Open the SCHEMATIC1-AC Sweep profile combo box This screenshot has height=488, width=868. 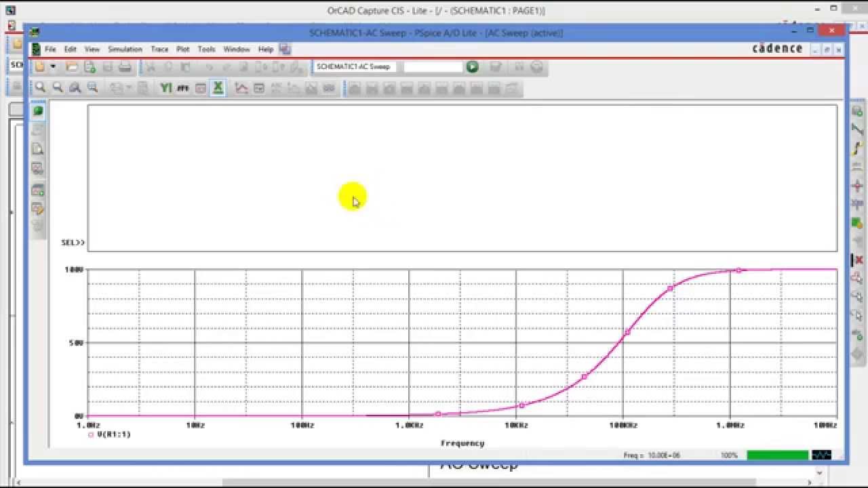[355, 66]
